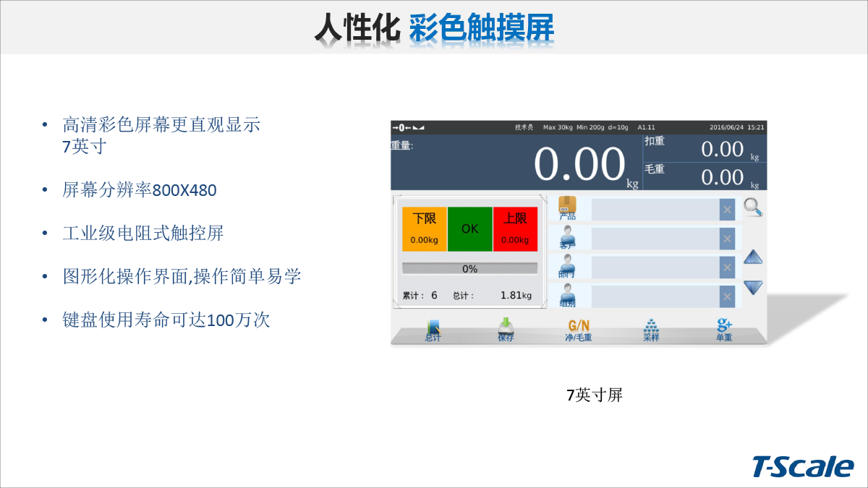
Task: Click the blue down arrow
Action: [754, 287]
